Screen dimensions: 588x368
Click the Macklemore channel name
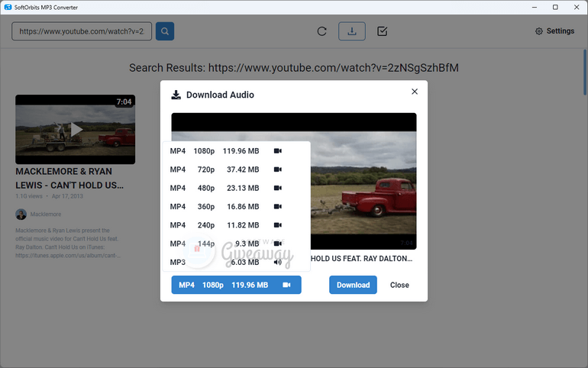[45, 215]
